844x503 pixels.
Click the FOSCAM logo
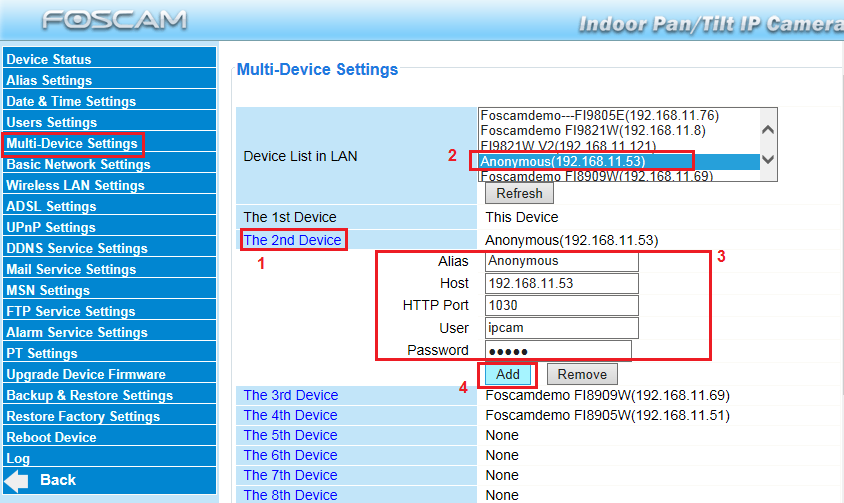[115, 20]
